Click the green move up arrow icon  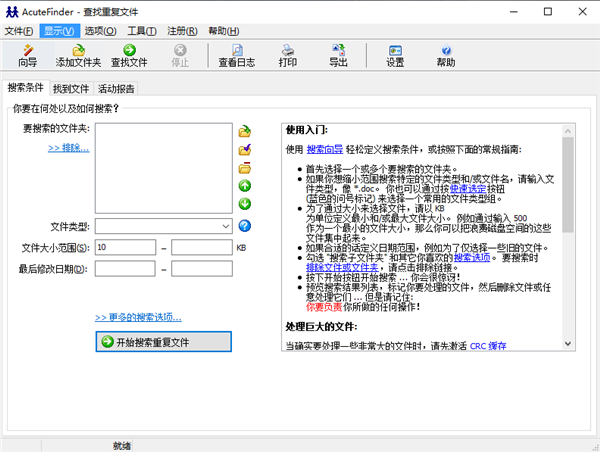point(244,186)
